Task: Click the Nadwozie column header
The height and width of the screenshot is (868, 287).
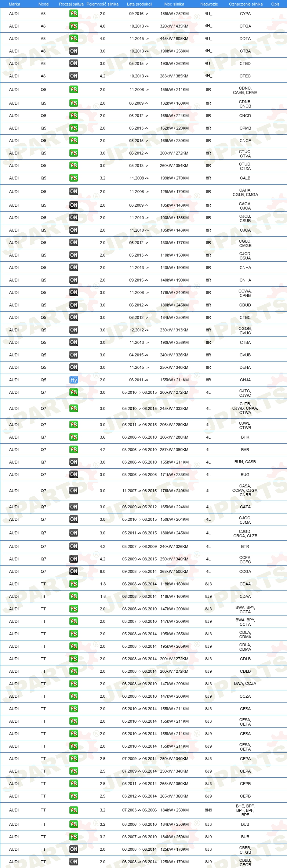Action: click(x=209, y=4)
